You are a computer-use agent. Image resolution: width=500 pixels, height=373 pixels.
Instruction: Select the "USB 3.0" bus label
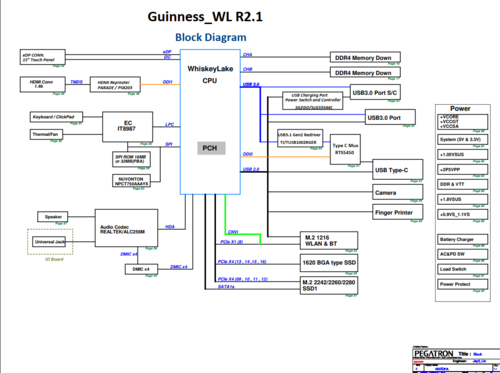pyautogui.click(x=251, y=84)
